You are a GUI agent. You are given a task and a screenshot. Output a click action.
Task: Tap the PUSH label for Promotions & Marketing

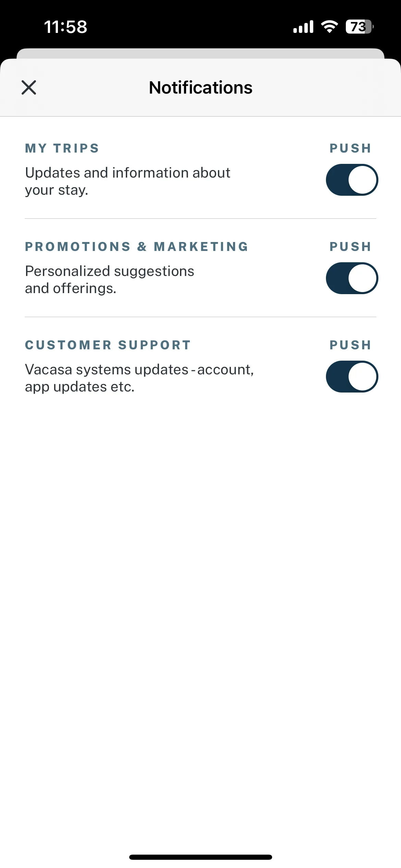point(350,247)
